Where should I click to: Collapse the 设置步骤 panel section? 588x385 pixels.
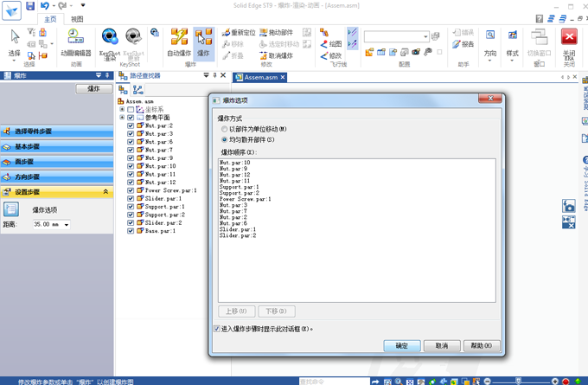point(106,192)
